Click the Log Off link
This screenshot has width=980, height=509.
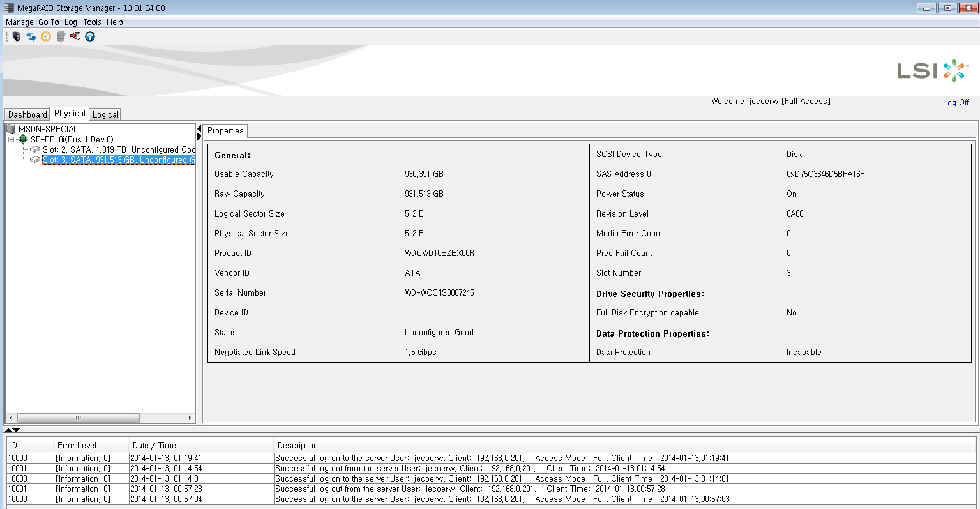(x=955, y=102)
